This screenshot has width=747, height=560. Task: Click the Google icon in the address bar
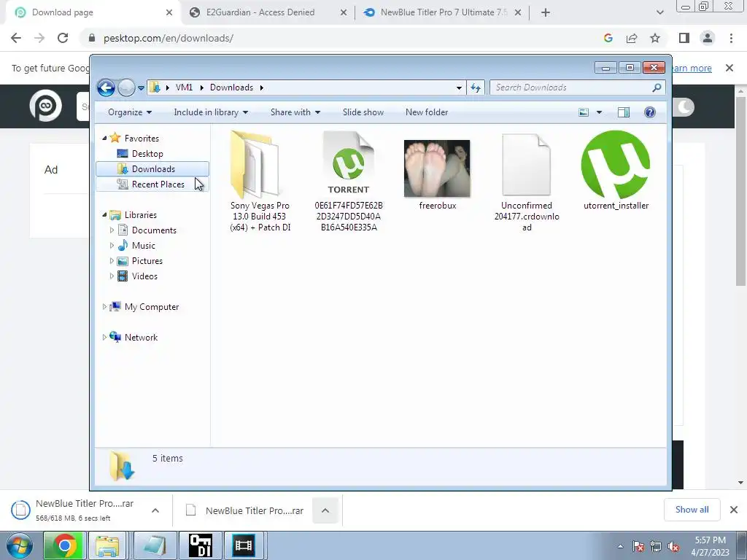point(608,38)
